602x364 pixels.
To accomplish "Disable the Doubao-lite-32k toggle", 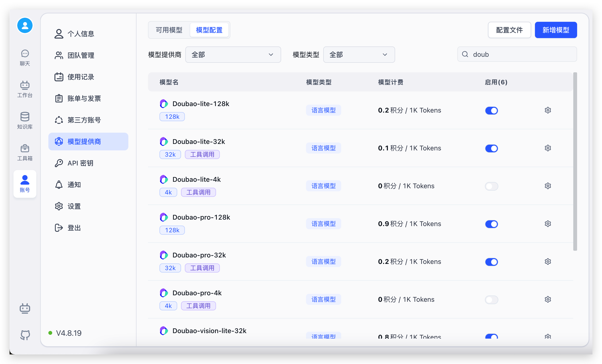I will [491, 148].
